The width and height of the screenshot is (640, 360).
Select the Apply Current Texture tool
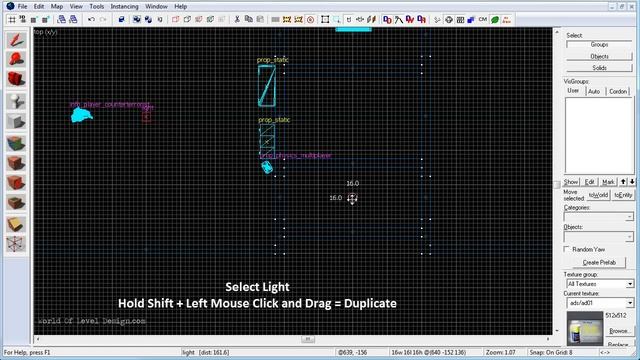pos(16,163)
